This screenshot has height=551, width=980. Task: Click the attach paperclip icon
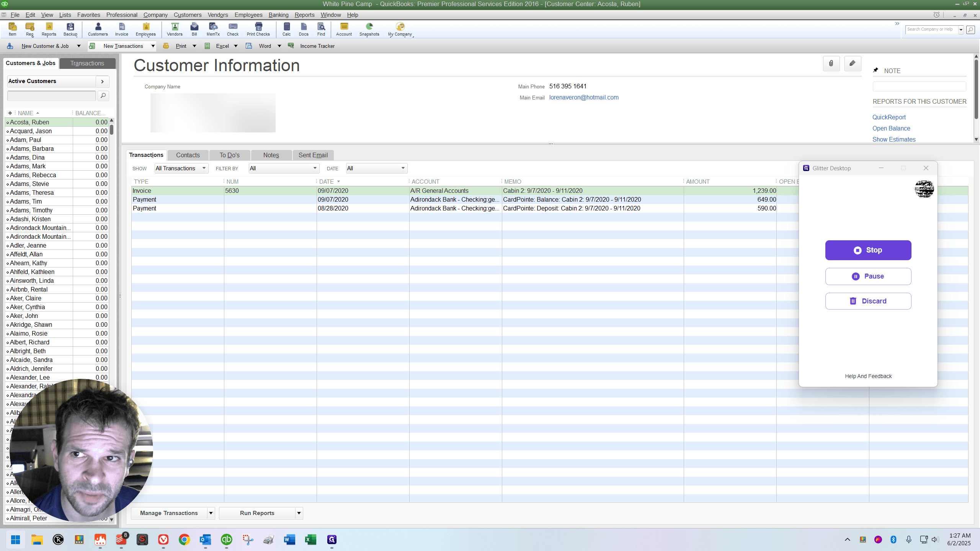click(831, 64)
